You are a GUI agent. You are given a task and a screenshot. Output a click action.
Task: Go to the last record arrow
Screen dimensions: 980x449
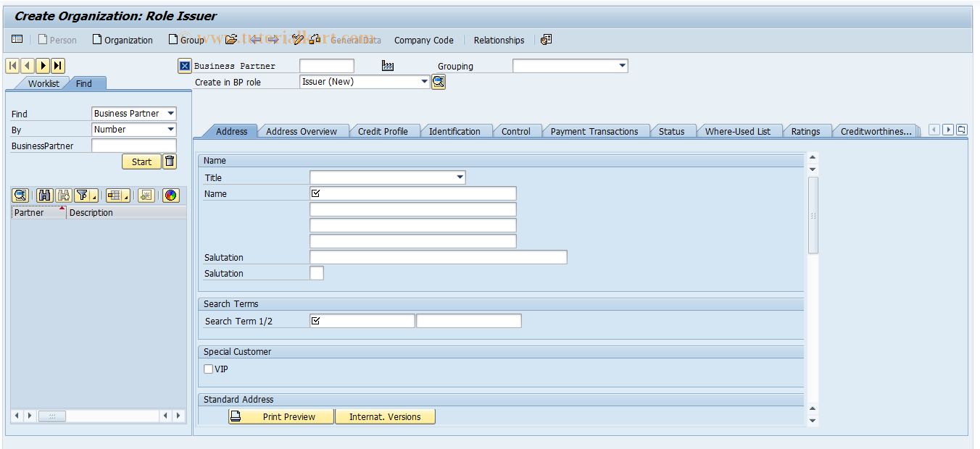58,66
